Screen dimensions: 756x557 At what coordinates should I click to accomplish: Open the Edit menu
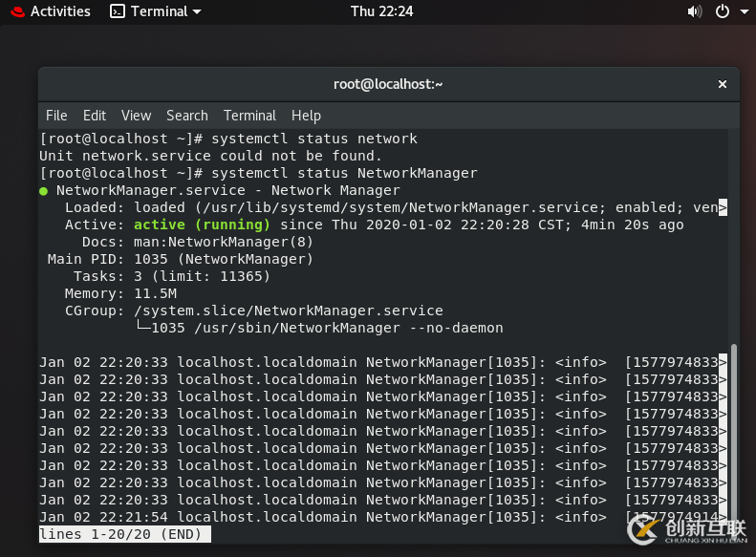95,116
